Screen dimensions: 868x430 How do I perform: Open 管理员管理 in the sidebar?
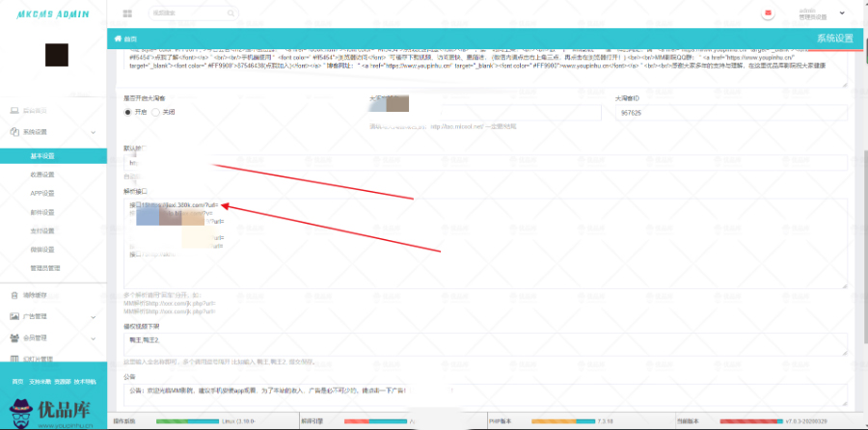(x=44, y=268)
